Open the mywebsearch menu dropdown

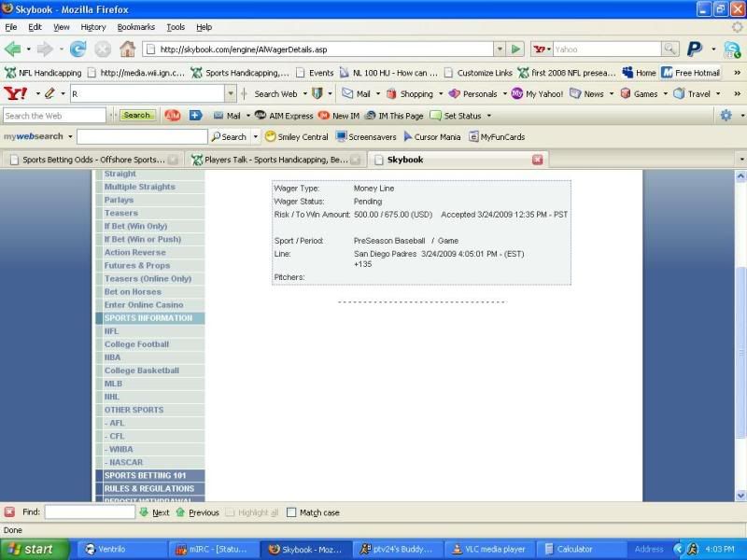point(70,136)
